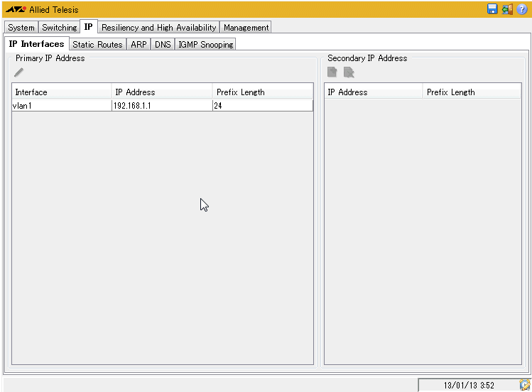Open the Management tab
The height and width of the screenshot is (392, 532).
coord(246,28)
